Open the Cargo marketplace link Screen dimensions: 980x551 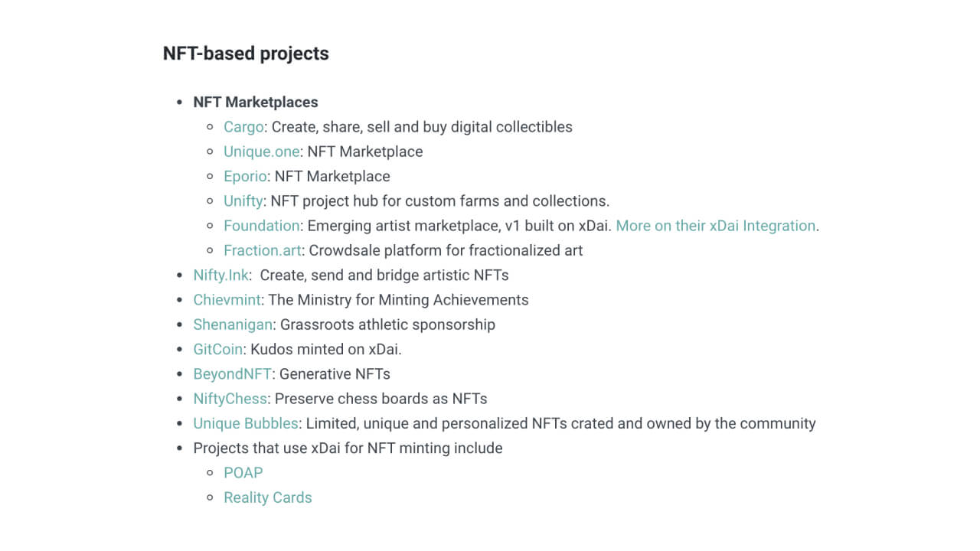tap(243, 127)
